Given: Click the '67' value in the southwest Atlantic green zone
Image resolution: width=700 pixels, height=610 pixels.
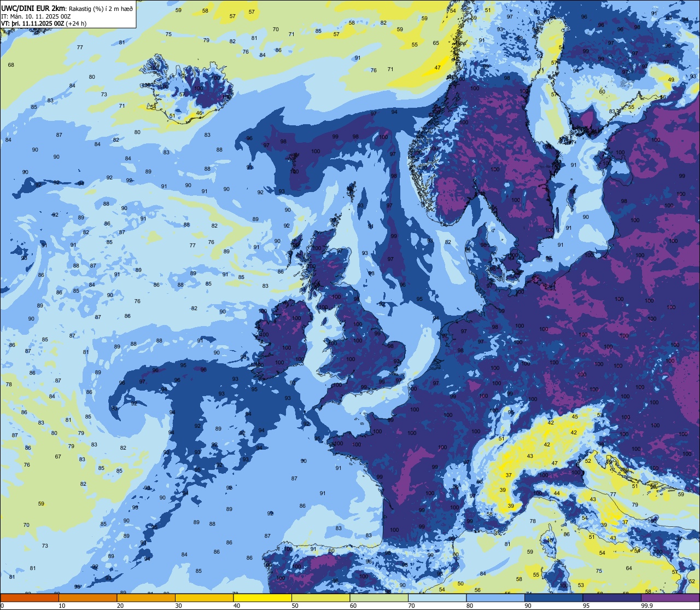Looking at the screenshot, I should [x=58, y=456].
